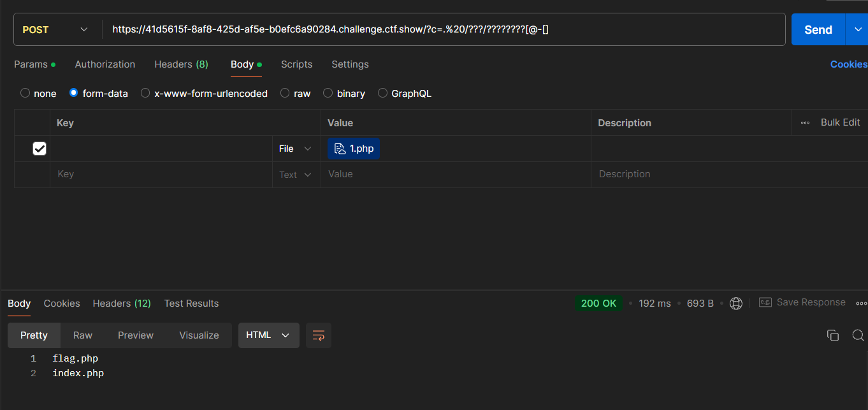This screenshot has width=868, height=410.
Task: Open the Test Results response tab
Action: (191, 304)
